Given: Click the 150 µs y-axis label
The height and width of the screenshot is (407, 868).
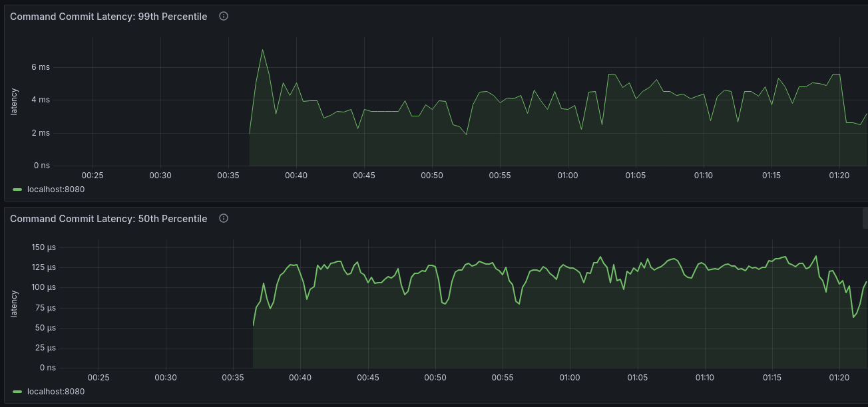Looking at the screenshot, I should (x=43, y=247).
